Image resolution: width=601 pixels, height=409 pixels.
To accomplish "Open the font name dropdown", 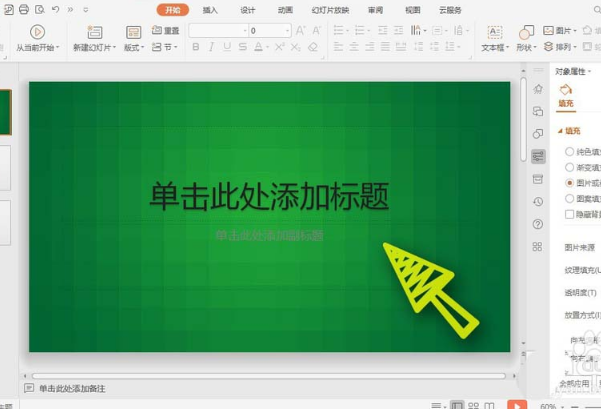I will (x=245, y=30).
